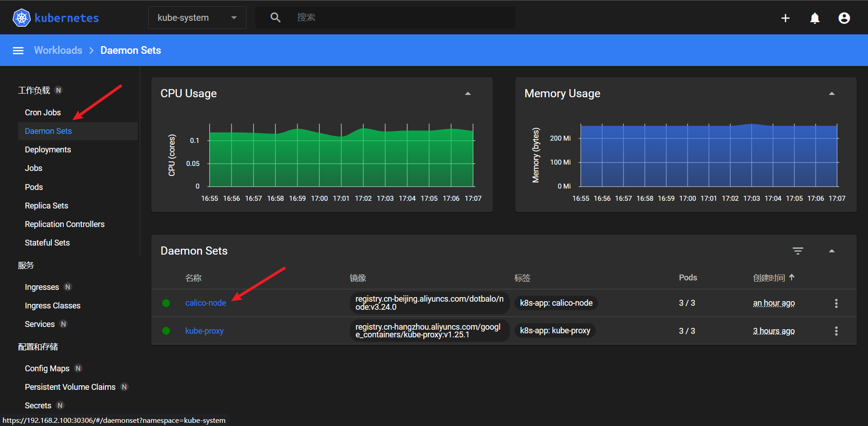Click Daemon Sets breadcrumb
This screenshot has height=426, width=868.
tap(131, 50)
